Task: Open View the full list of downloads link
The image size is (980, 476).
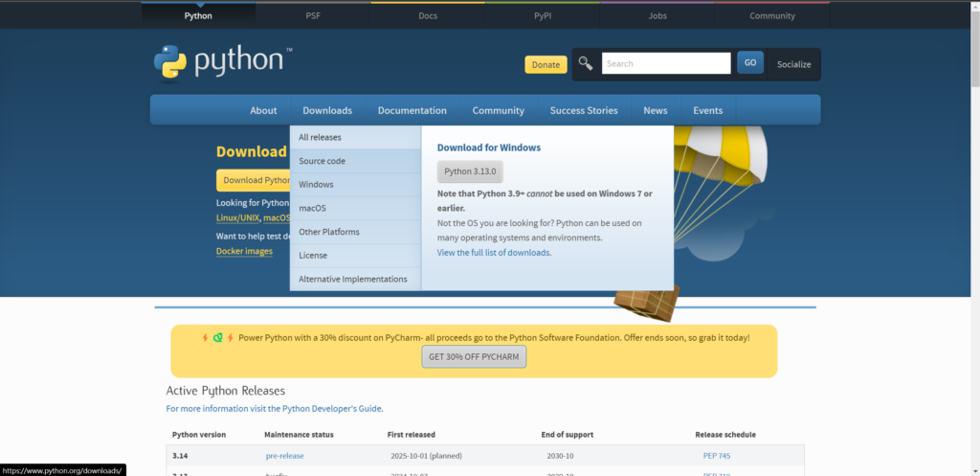Action: coord(494,253)
